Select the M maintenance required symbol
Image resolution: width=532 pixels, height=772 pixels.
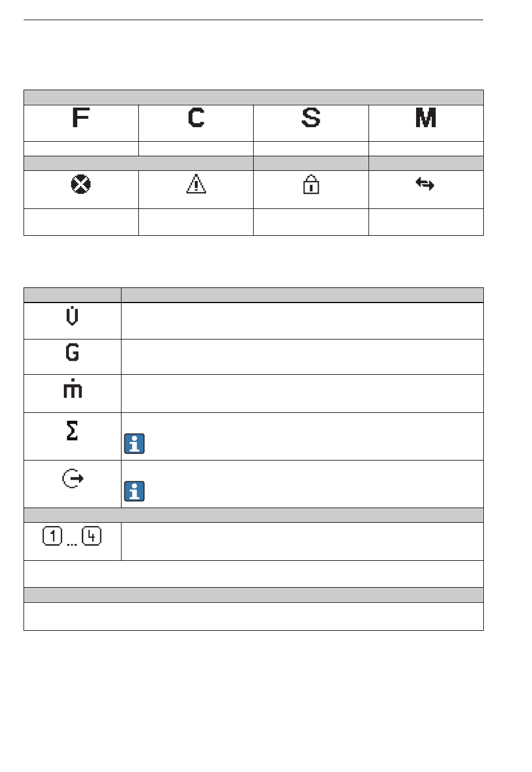click(426, 118)
